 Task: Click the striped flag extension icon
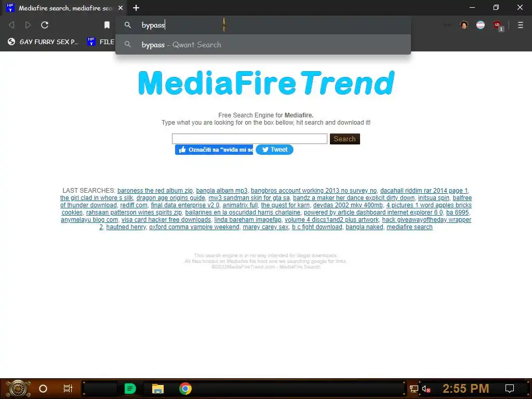click(x=481, y=25)
